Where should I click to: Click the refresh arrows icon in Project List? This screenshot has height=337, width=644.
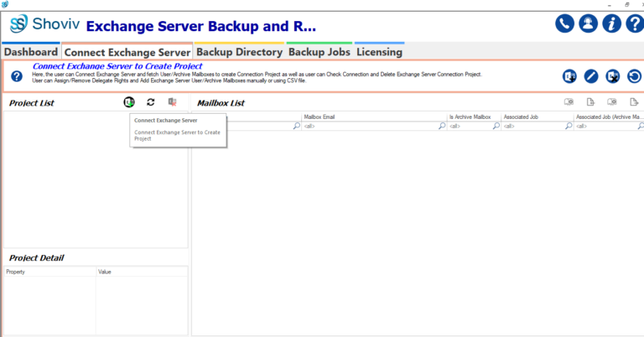tap(151, 102)
